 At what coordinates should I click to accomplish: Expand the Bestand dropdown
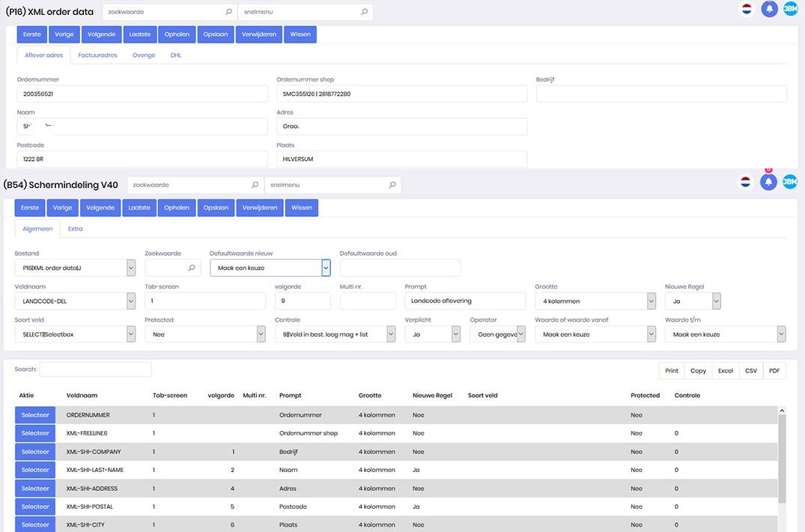click(x=131, y=268)
